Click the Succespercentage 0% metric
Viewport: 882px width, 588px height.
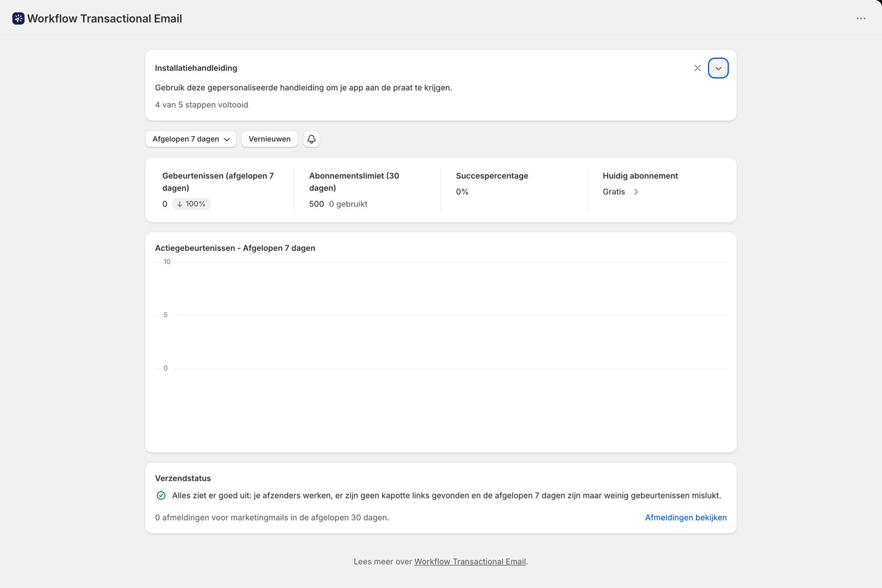click(462, 192)
